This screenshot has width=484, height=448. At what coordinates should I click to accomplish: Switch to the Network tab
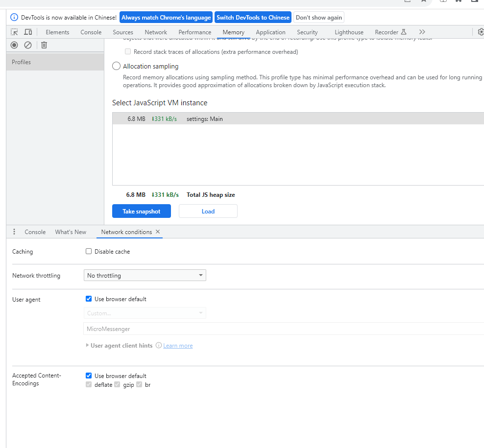pos(156,32)
